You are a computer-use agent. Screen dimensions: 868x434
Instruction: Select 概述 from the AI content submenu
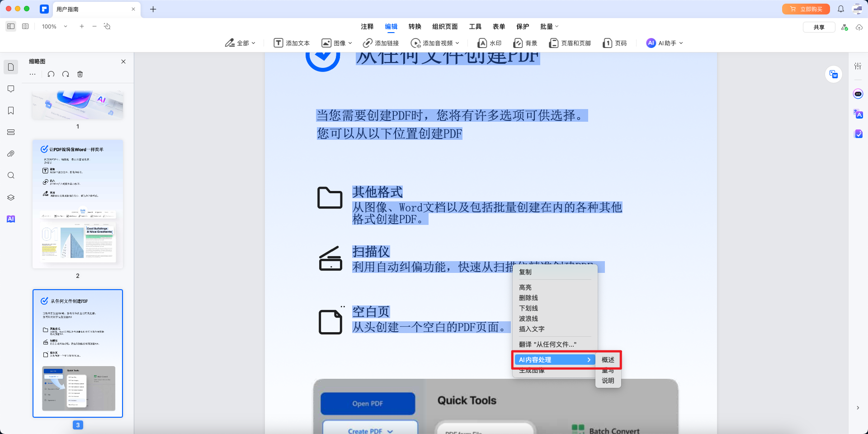(x=607, y=360)
